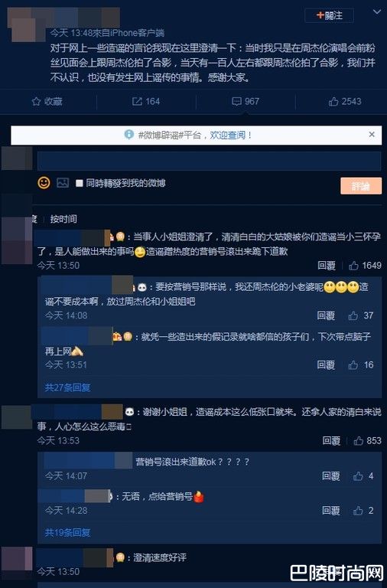Like the comment with 853 likes
The height and width of the screenshot is (588, 387).
tap(359, 441)
